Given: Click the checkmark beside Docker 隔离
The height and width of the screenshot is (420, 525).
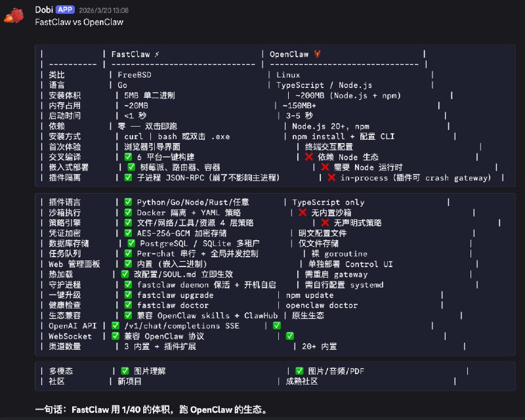Looking at the screenshot, I should pyautogui.click(x=129, y=213).
